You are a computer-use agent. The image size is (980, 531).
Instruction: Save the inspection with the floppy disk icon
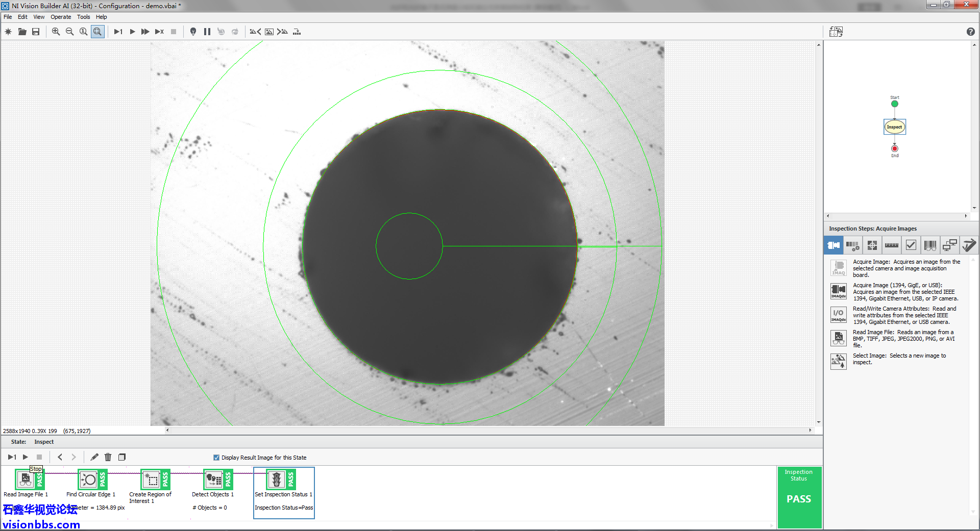coord(36,32)
